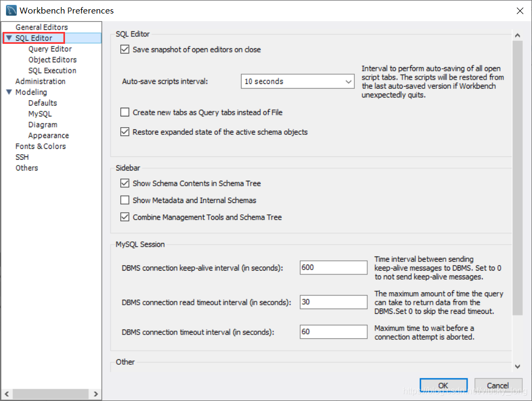The image size is (532, 401).
Task: Click the tree horizontal scrollbar left arrow
Action: click(x=7, y=394)
